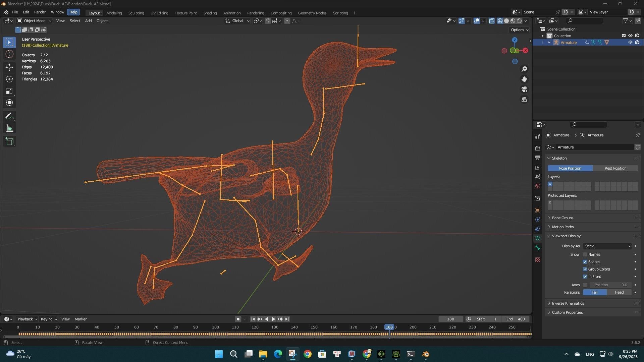The width and height of the screenshot is (644, 362).
Task: Activate the Rotate tool
Action: point(9,79)
